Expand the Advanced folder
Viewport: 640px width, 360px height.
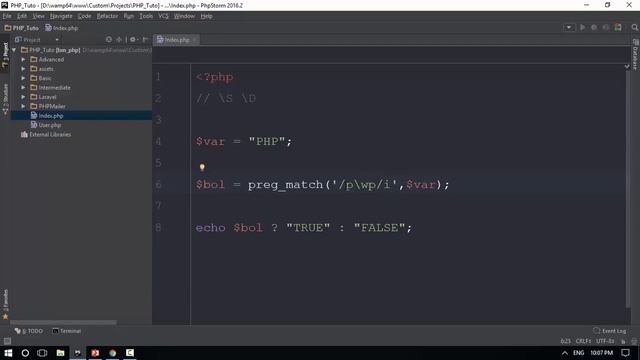click(x=23, y=59)
